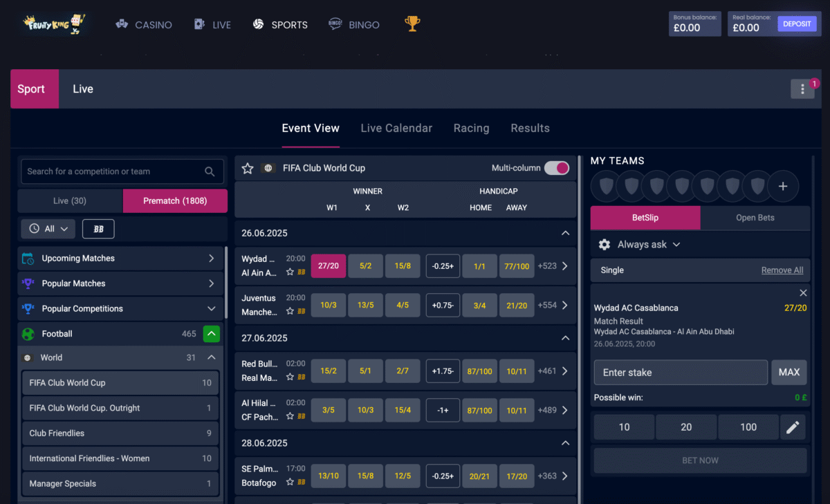The width and height of the screenshot is (830, 504).
Task: Select Juventus W1 odds 10/3
Action: coord(329,305)
